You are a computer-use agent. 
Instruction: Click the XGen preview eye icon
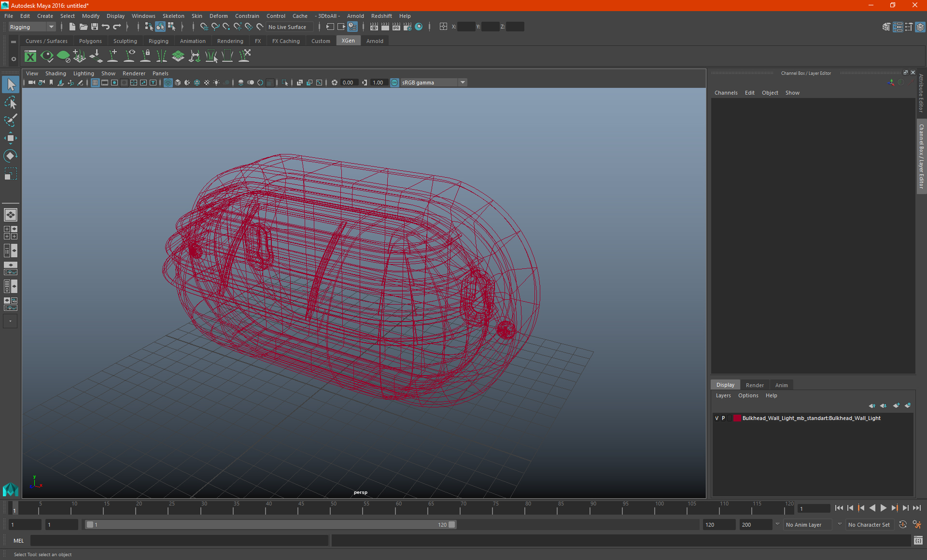pos(47,56)
